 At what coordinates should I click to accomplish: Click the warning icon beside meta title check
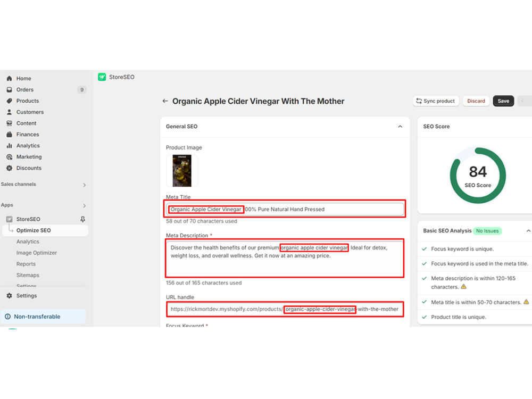[526, 302]
